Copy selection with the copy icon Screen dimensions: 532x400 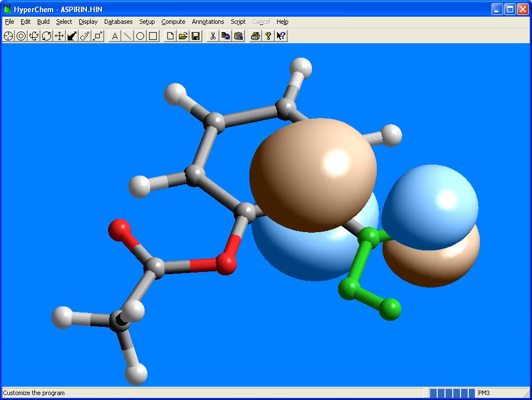click(226, 36)
